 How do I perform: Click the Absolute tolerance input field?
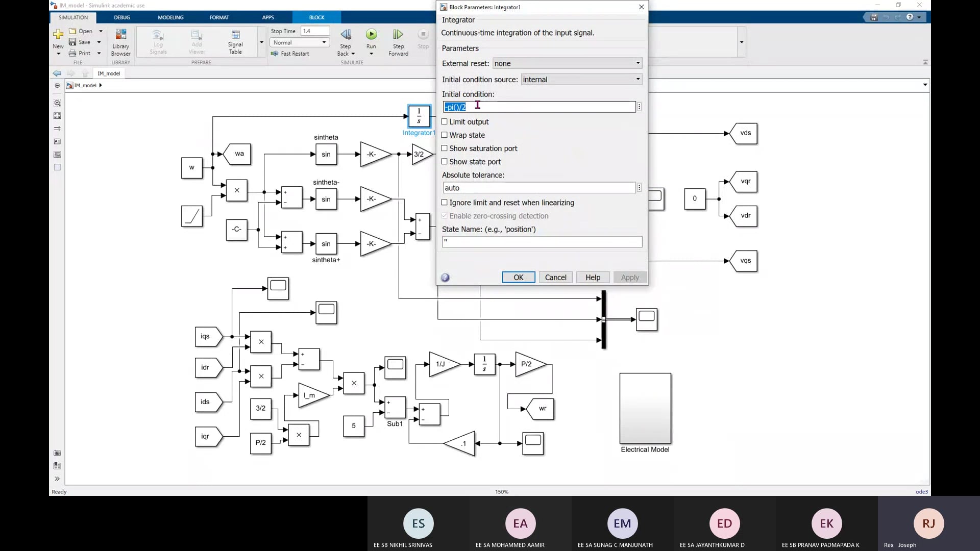pyautogui.click(x=538, y=188)
